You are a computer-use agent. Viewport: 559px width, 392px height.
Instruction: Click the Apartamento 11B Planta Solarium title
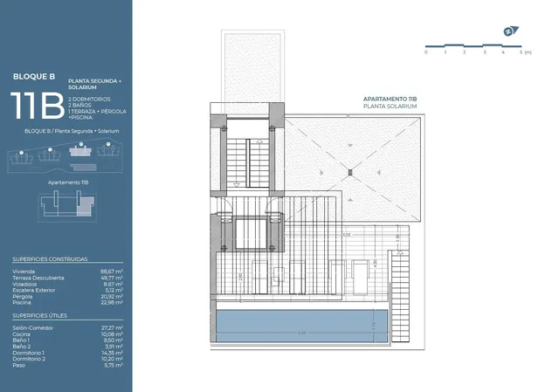[x=389, y=102]
